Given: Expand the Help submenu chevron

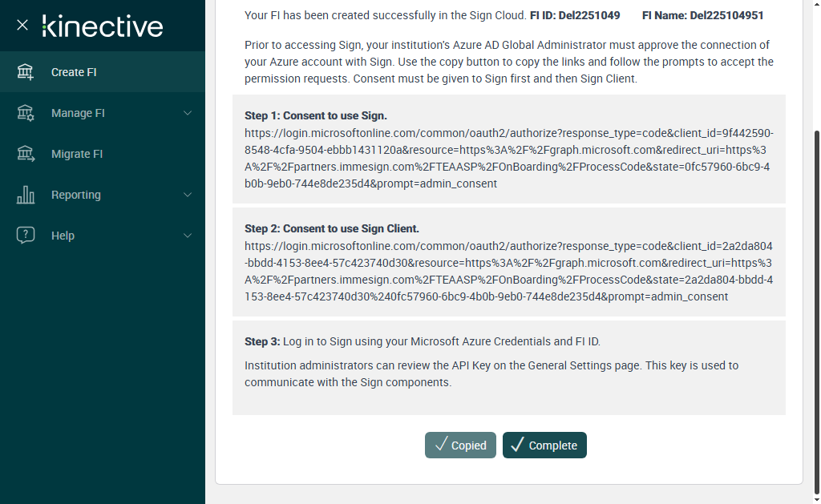Looking at the screenshot, I should click(188, 236).
